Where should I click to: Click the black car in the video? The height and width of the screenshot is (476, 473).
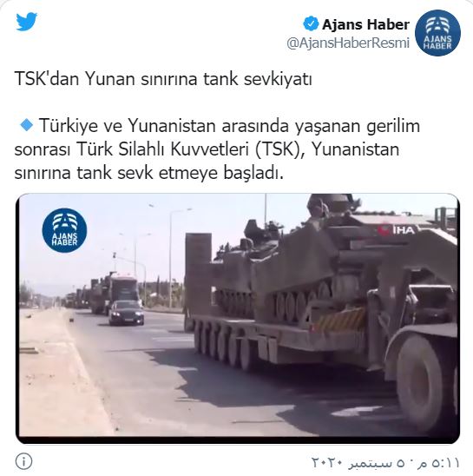pyautogui.click(x=126, y=313)
